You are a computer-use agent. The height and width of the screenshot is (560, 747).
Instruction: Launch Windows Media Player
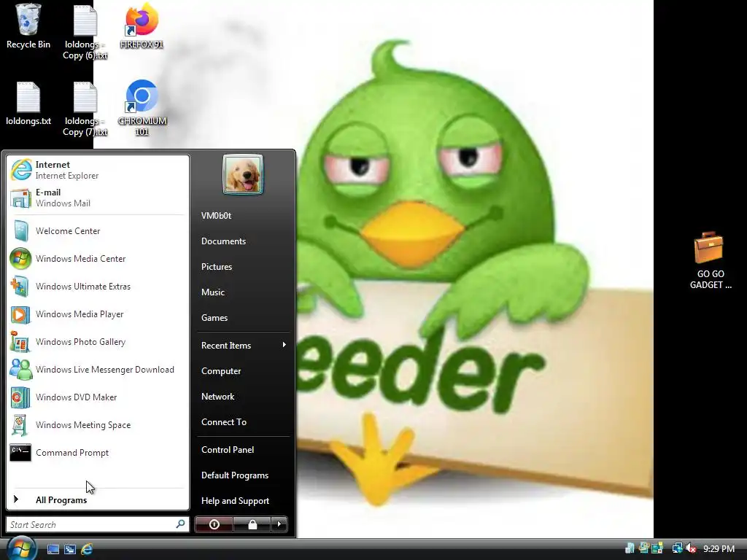(98, 314)
